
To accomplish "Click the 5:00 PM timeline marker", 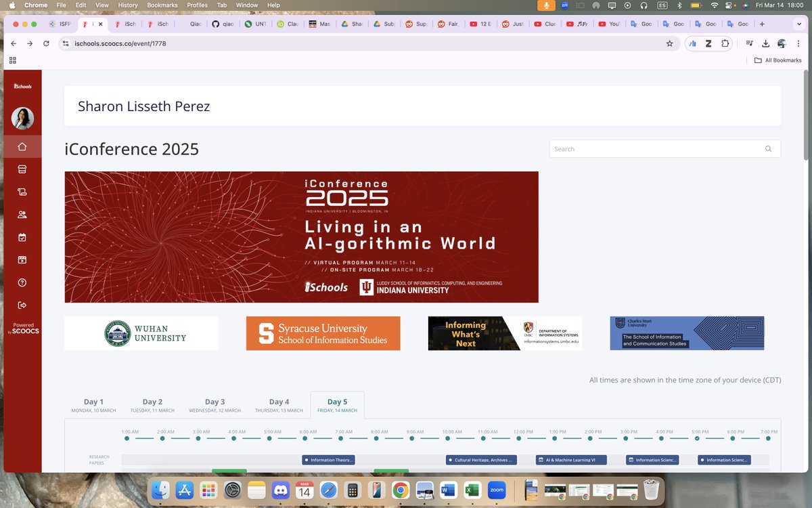I will pyautogui.click(x=697, y=438).
